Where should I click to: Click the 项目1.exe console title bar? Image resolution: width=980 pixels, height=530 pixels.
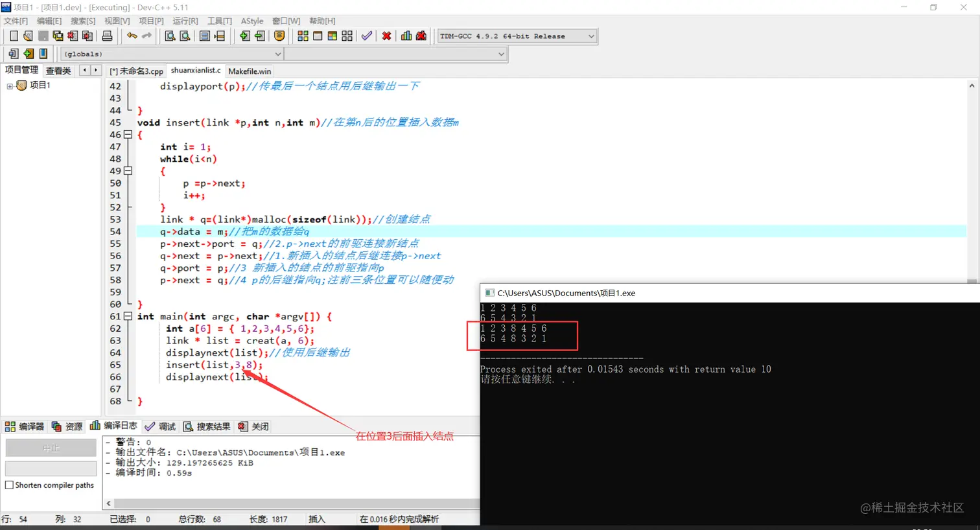(x=730, y=293)
